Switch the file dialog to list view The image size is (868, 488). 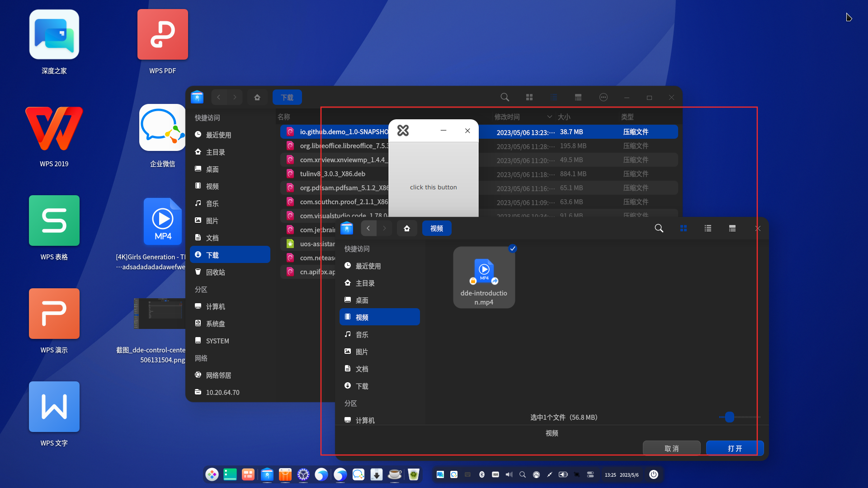pos(708,228)
